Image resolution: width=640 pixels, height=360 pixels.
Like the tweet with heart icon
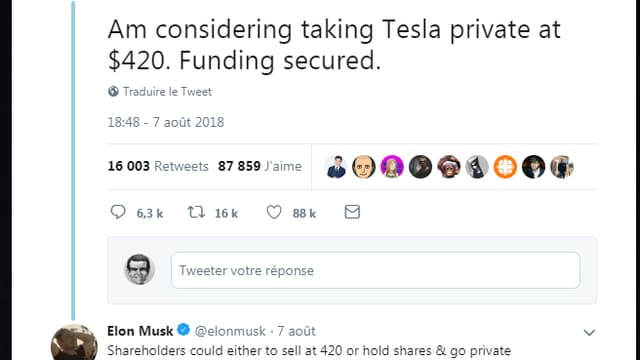(x=274, y=212)
